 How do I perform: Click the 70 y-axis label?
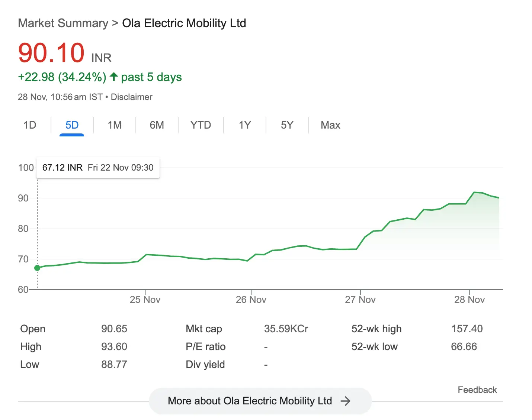click(23, 259)
